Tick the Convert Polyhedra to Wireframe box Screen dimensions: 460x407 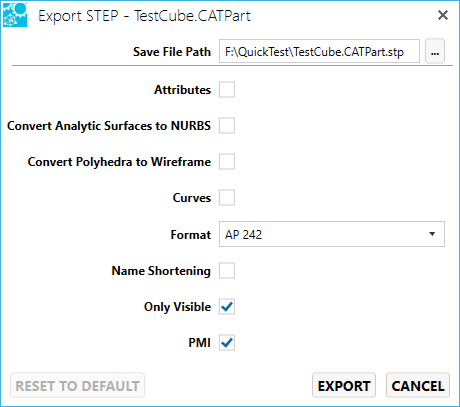tap(227, 162)
